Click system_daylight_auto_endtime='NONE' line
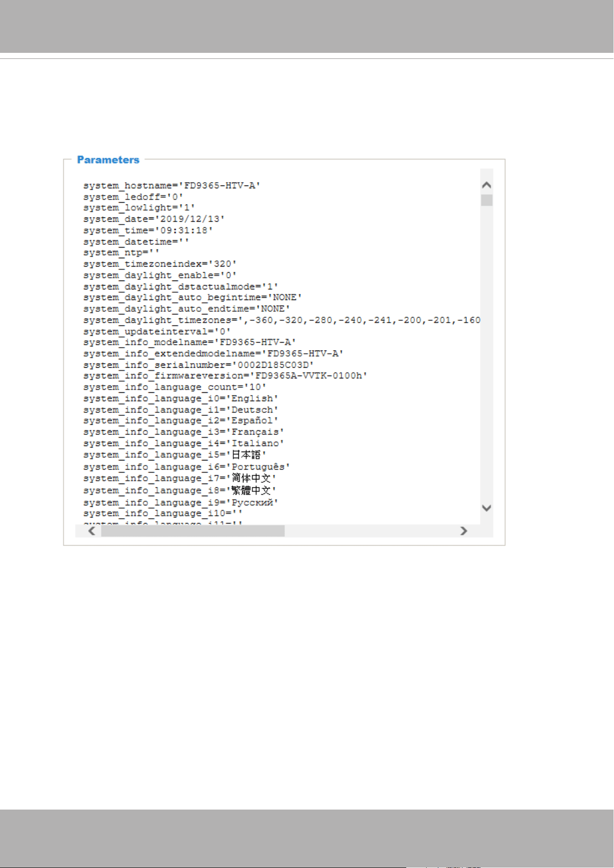The image size is (614, 868). [187, 309]
